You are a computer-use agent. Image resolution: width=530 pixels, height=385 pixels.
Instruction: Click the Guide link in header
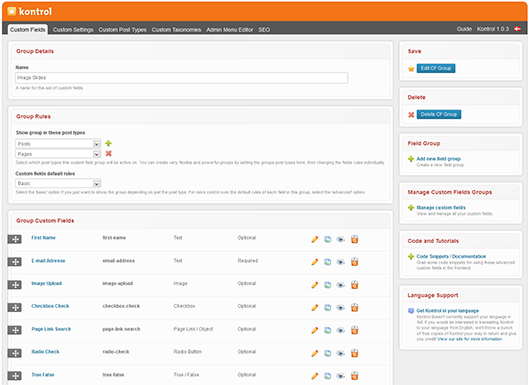(464, 29)
